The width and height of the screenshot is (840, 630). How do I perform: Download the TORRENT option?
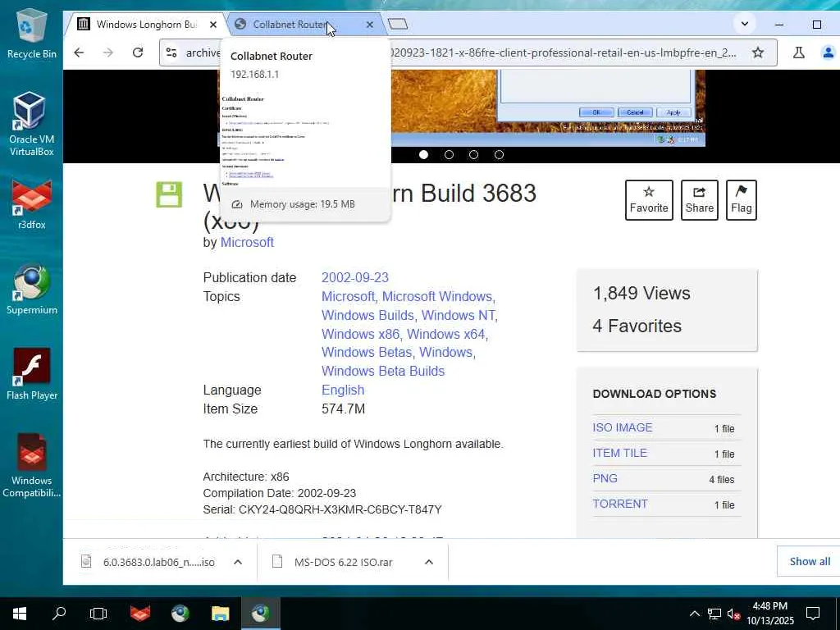(x=620, y=504)
